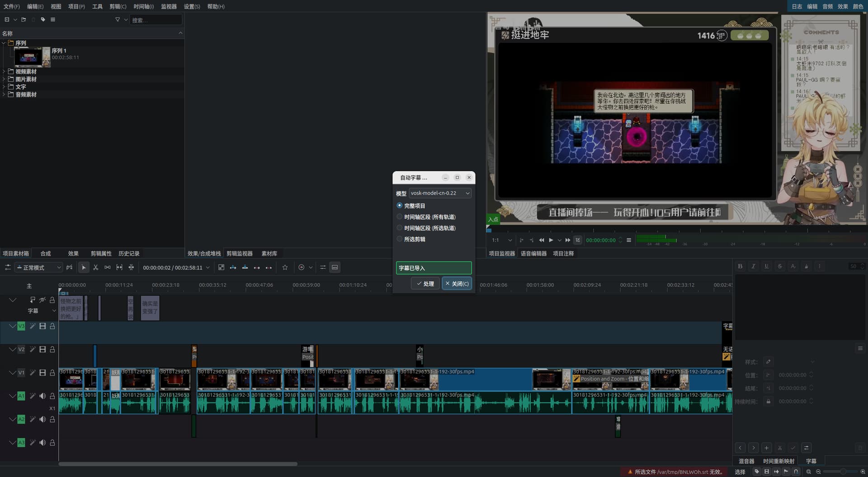This screenshot has height=477, width=868.
Task: Hide the V2 video track
Action: 42,349
